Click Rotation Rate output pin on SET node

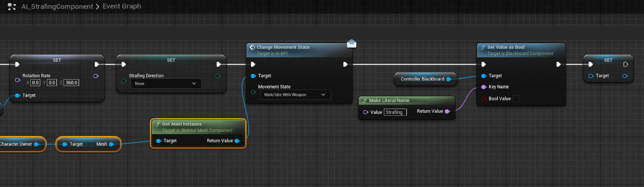pos(96,76)
